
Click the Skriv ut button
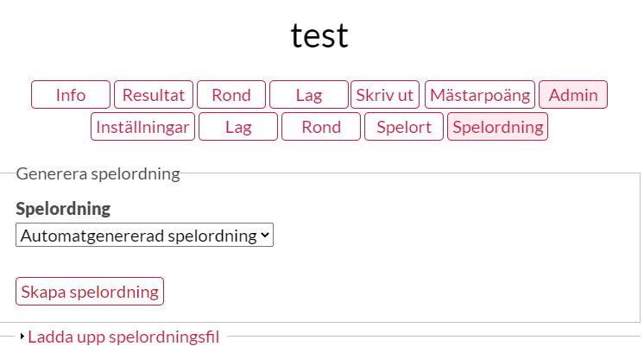(385, 95)
